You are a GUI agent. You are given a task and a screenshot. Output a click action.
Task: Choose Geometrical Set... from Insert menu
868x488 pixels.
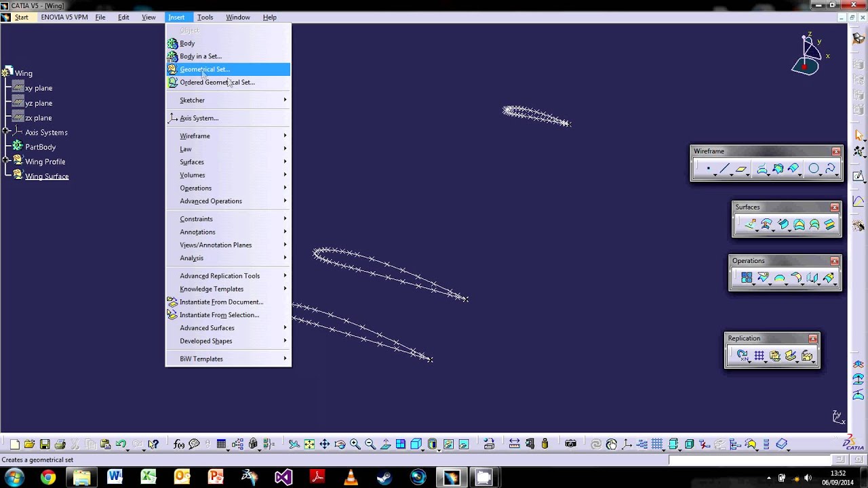coord(229,69)
